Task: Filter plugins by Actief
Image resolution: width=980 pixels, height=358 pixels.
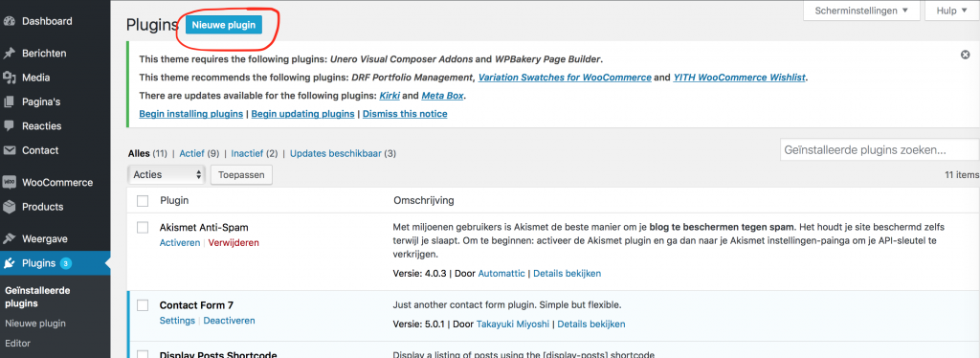Action: point(191,153)
